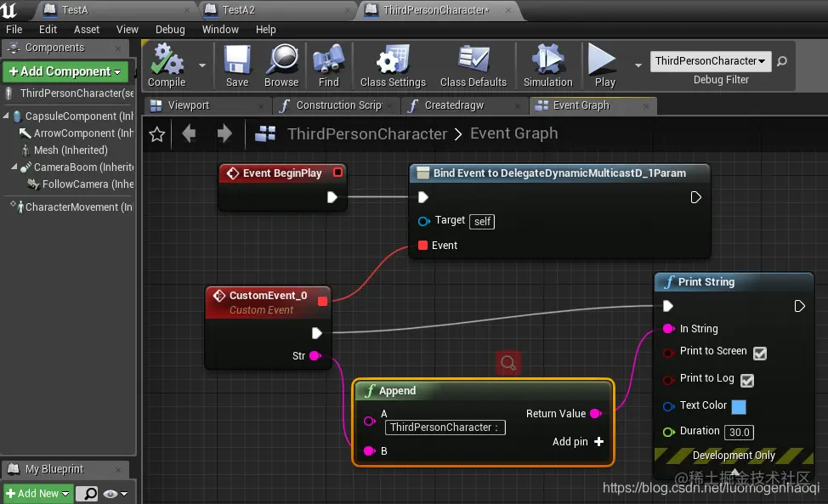Open the View menu
The image size is (828, 504).
[128, 30]
